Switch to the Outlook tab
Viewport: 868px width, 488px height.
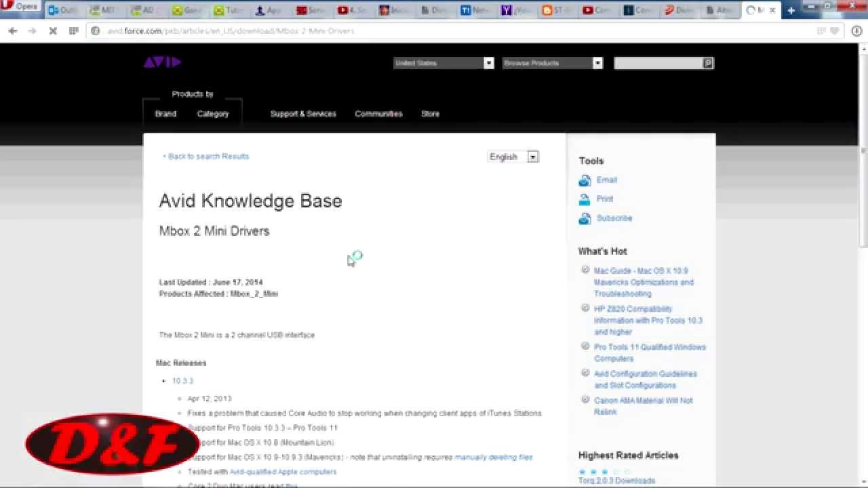[x=63, y=10]
